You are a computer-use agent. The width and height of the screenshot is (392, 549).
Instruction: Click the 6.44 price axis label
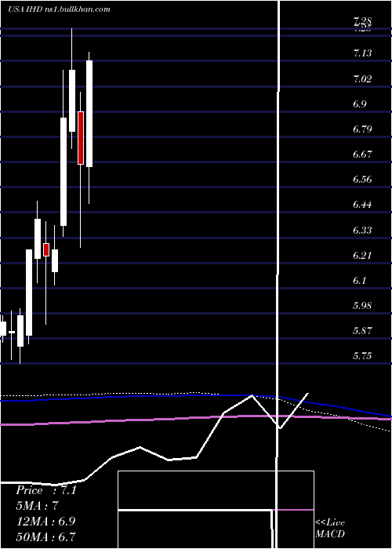pos(362,205)
